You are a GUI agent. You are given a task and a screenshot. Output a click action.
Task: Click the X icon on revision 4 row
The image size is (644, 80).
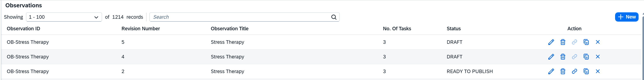(598, 57)
